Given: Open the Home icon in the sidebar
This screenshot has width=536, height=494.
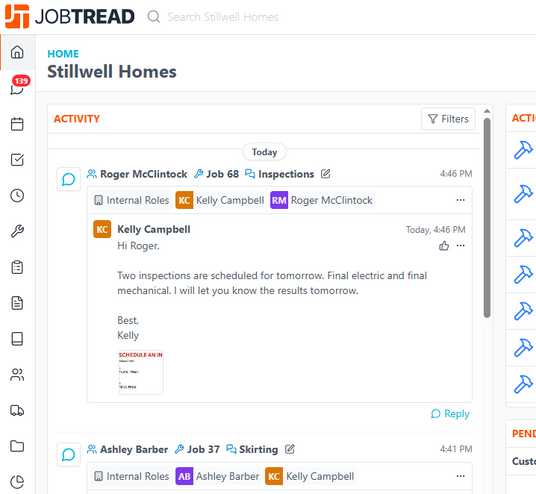Looking at the screenshot, I should pyautogui.click(x=17, y=52).
